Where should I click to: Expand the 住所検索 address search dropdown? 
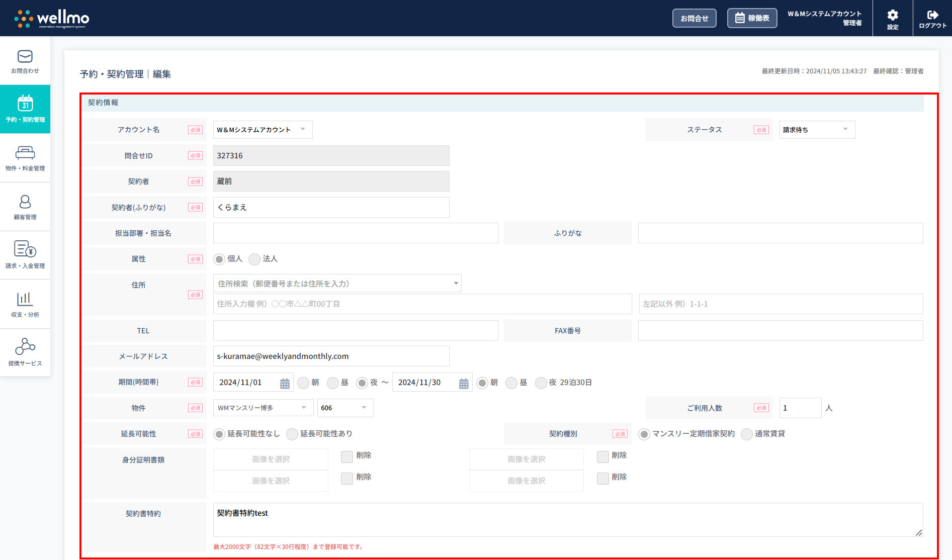coord(337,284)
